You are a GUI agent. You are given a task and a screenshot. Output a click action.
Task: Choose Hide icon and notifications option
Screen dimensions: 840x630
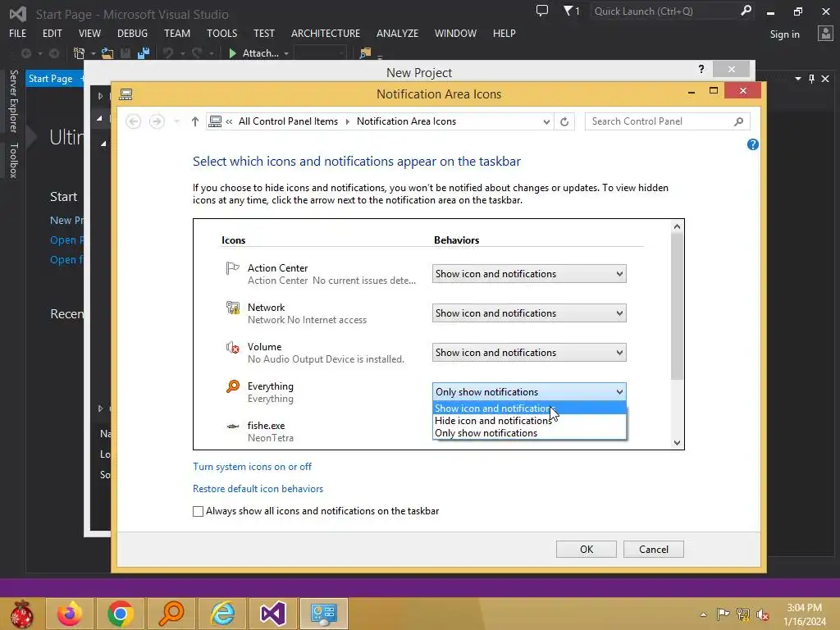coord(529,421)
